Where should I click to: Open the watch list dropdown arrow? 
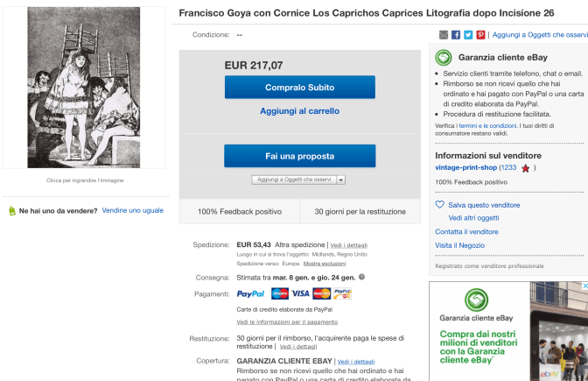coord(340,179)
